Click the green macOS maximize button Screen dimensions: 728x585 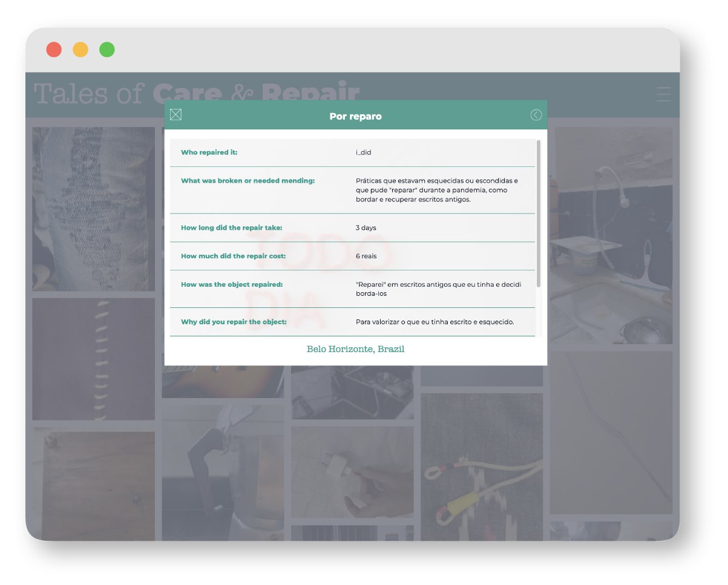pyautogui.click(x=107, y=50)
